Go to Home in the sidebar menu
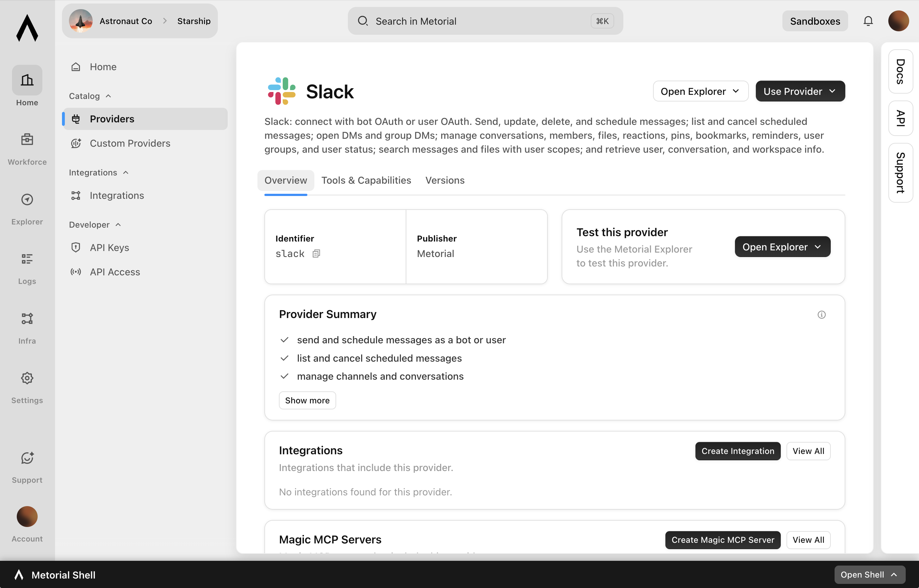 (145, 67)
